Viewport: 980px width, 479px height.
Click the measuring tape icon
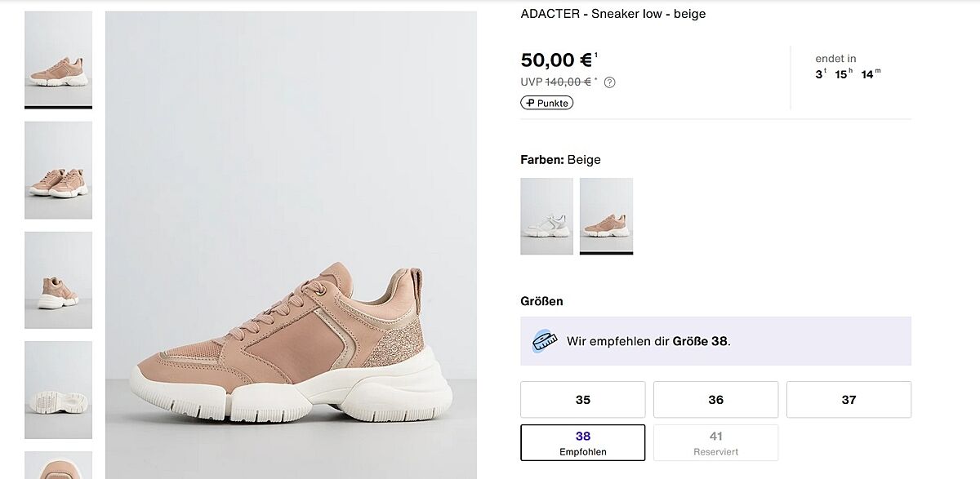coord(544,340)
